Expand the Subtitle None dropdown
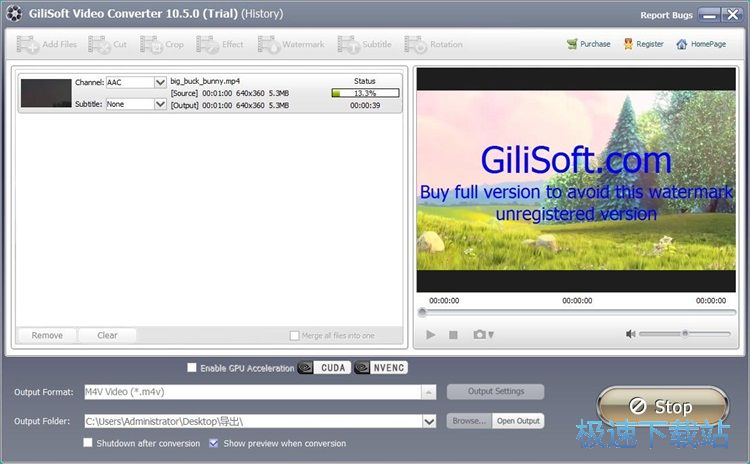 coord(160,104)
